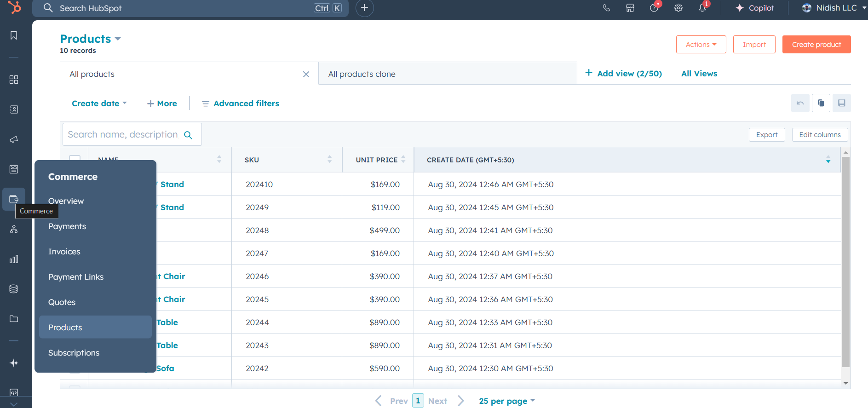Viewport: 868px width, 408px height.
Task: Expand the Products object dropdown title
Action: [91, 39]
